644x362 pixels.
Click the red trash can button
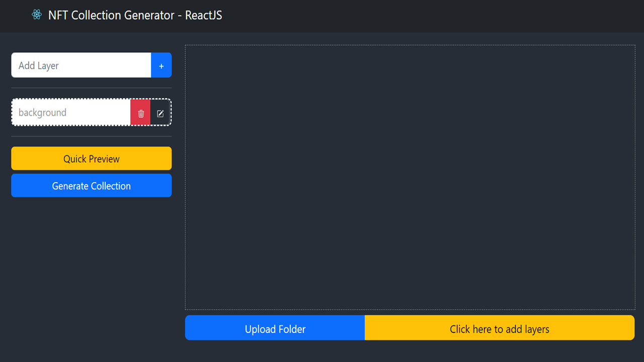click(x=141, y=113)
